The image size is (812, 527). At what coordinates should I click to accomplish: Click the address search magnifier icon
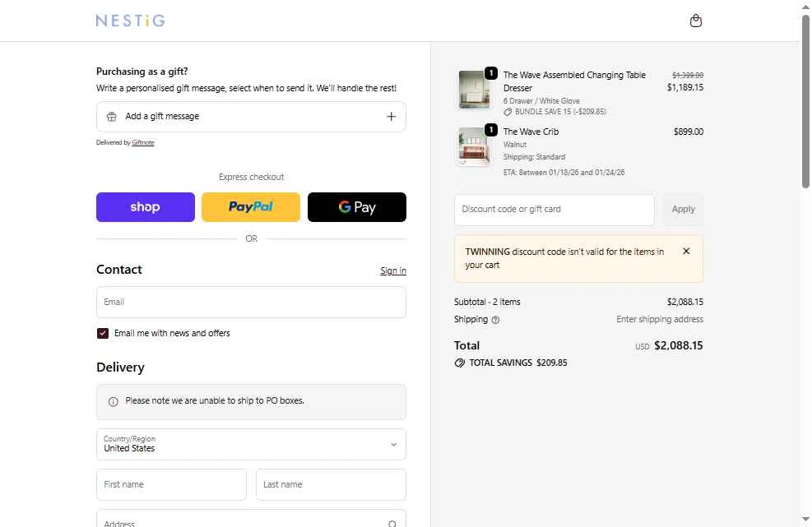[392, 523]
